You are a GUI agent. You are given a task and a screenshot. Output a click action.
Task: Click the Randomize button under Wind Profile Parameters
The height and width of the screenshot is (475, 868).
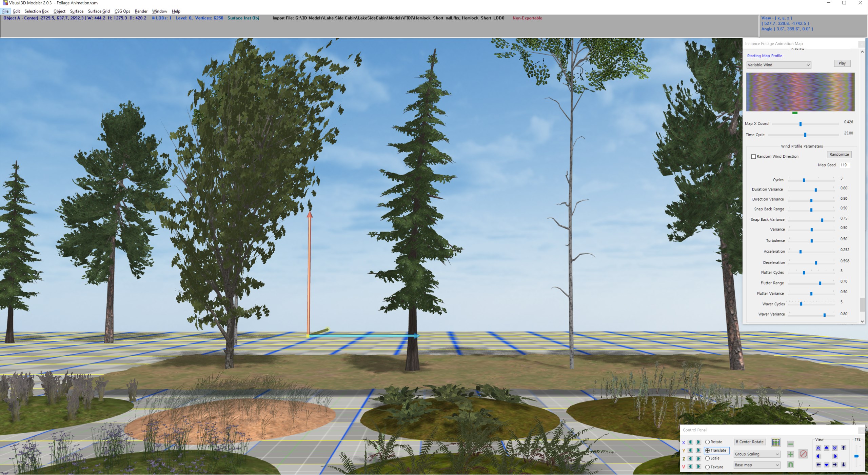coord(839,154)
